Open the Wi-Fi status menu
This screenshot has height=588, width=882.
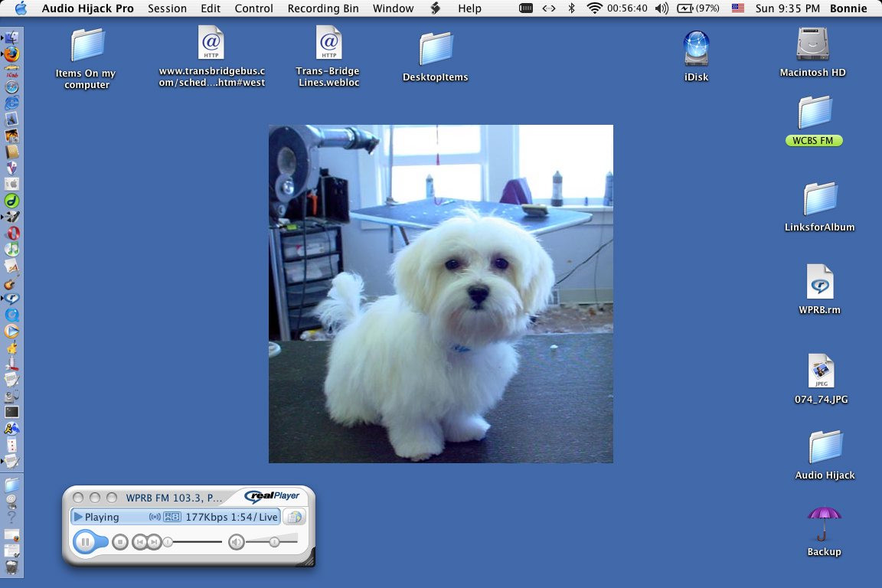pyautogui.click(x=594, y=8)
